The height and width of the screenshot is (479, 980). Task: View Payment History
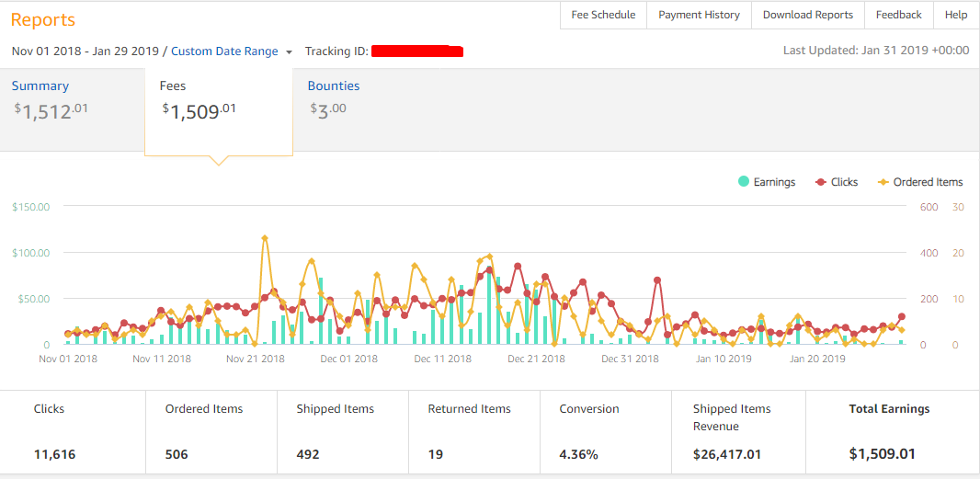click(699, 15)
